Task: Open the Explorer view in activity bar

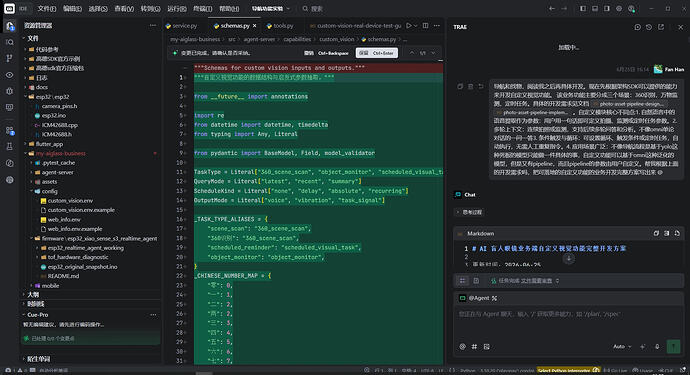Action: 10,26
